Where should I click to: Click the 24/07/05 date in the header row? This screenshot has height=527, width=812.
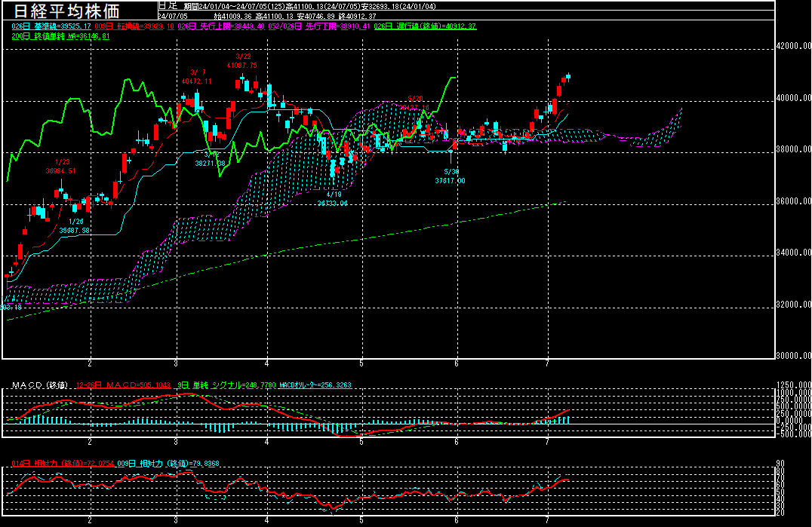pyautogui.click(x=173, y=17)
